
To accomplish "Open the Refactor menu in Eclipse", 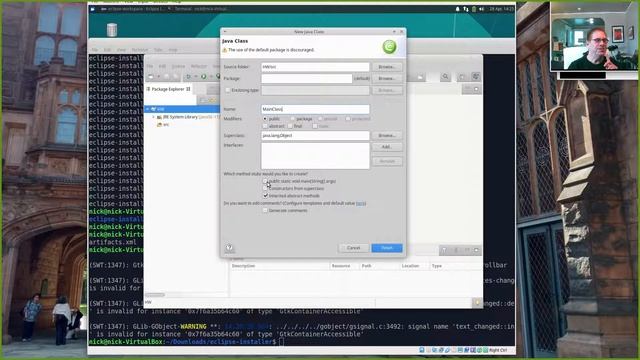I will click(199, 66).
